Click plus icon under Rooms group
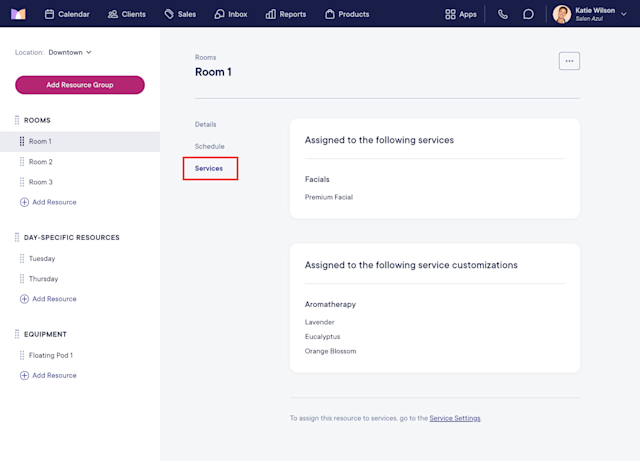 24,202
